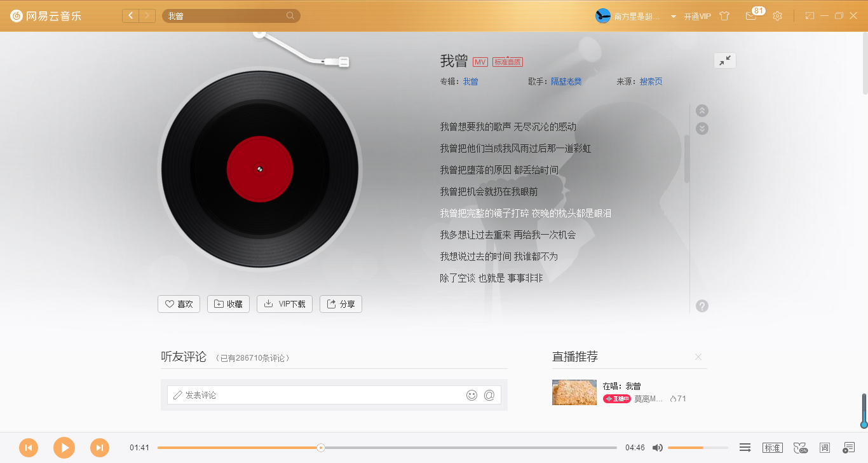868x463 pixels.
Task: Click the 分享 button
Action: point(341,304)
